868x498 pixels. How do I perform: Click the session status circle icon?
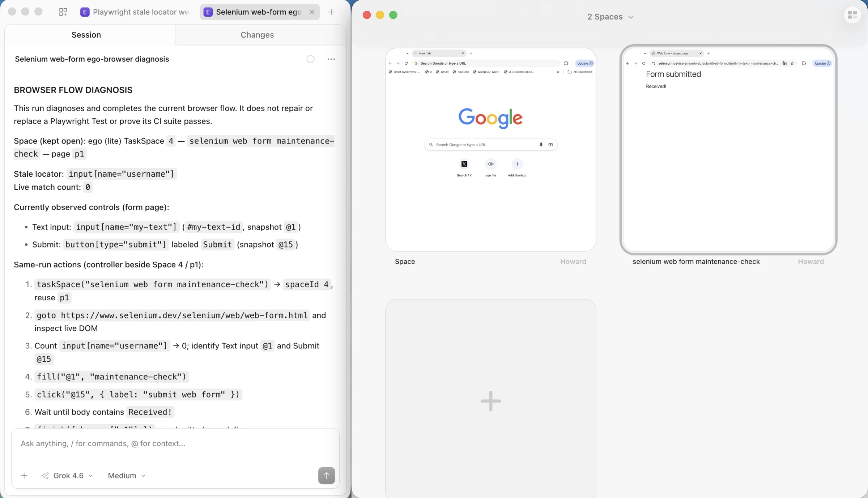pyautogui.click(x=310, y=59)
